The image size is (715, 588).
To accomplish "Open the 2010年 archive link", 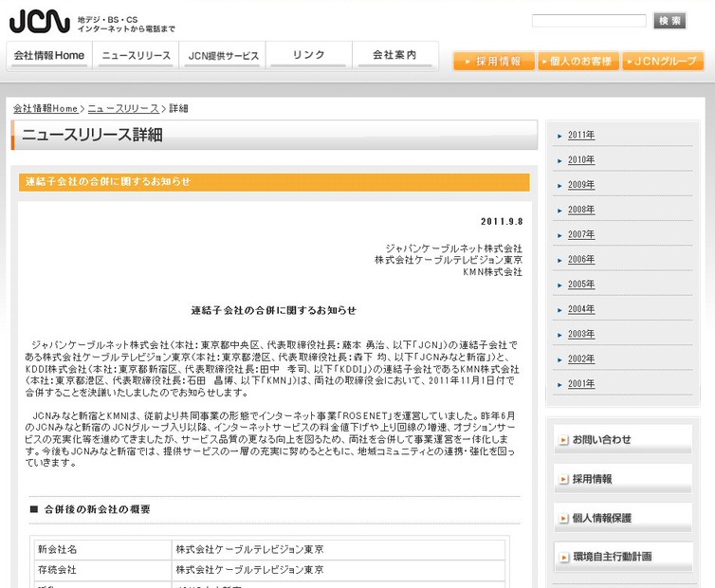I will [x=581, y=159].
